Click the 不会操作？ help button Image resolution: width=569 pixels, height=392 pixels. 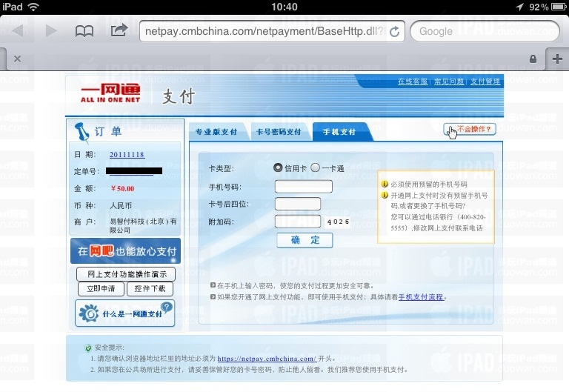(x=470, y=129)
